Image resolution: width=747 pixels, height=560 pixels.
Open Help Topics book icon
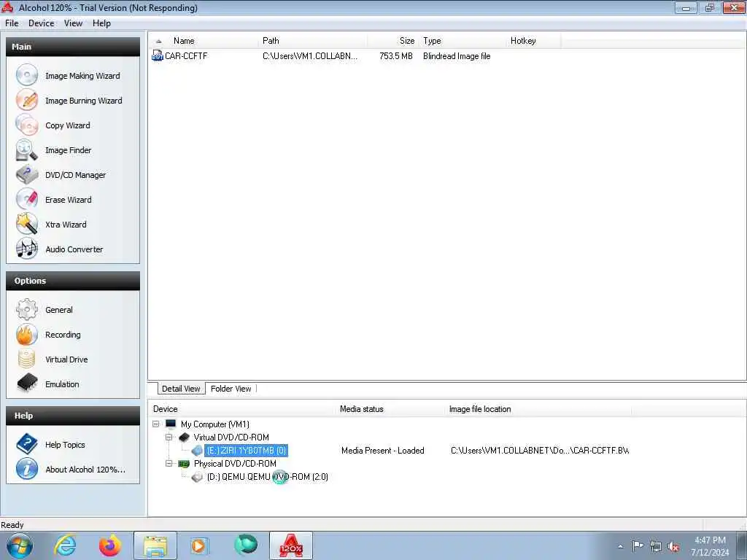tap(27, 444)
